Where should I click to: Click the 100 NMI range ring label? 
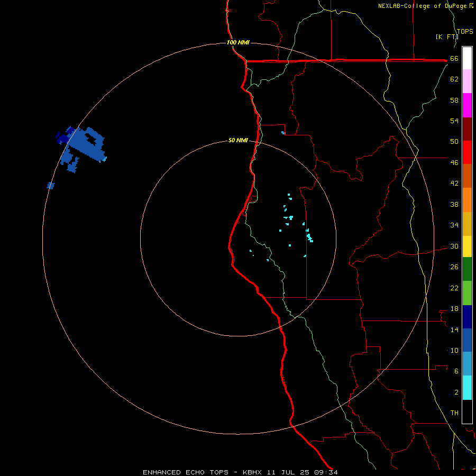[238, 42]
